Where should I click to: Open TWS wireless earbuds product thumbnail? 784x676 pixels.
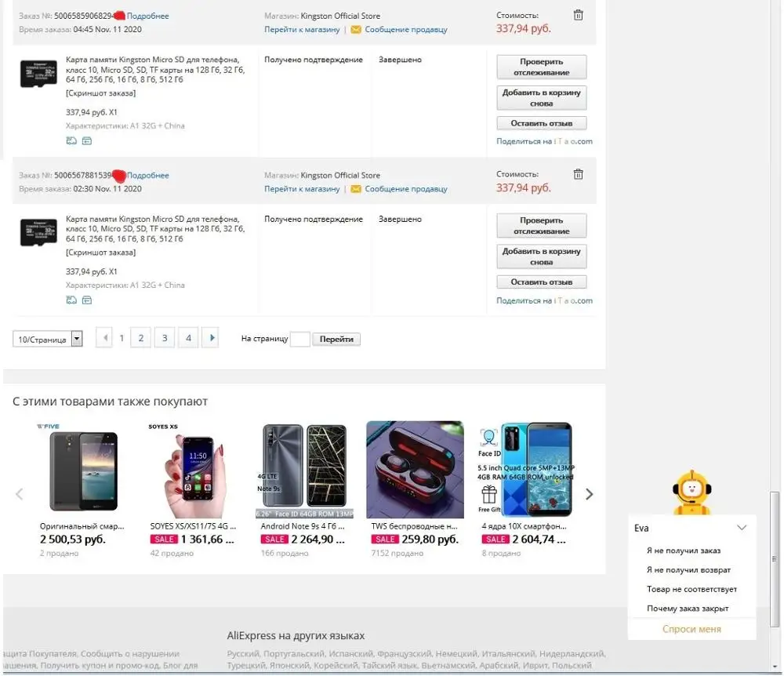[415, 470]
